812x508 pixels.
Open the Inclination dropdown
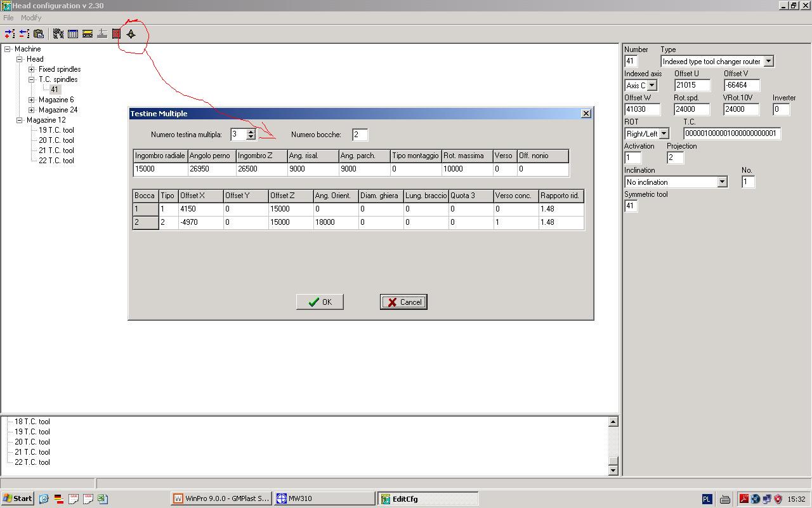(721, 182)
